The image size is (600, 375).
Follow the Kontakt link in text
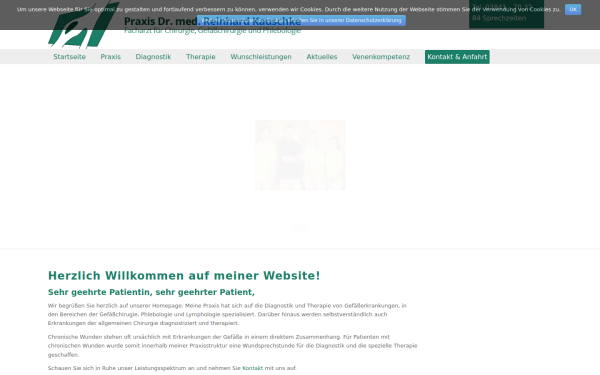click(253, 368)
